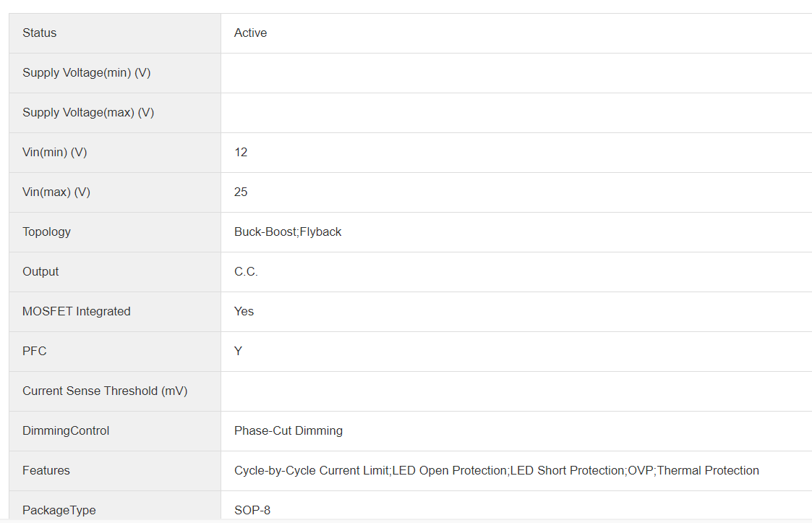The height and width of the screenshot is (523, 812).
Task: Click the Vin(max) (V) label
Action: pos(56,192)
